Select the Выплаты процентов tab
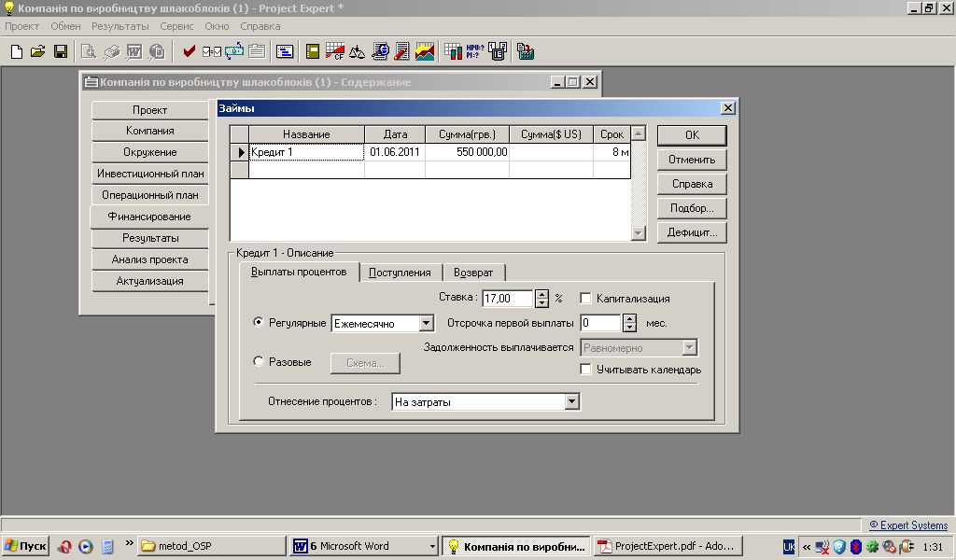Screen dimensions: 956x560 point(299,272)
